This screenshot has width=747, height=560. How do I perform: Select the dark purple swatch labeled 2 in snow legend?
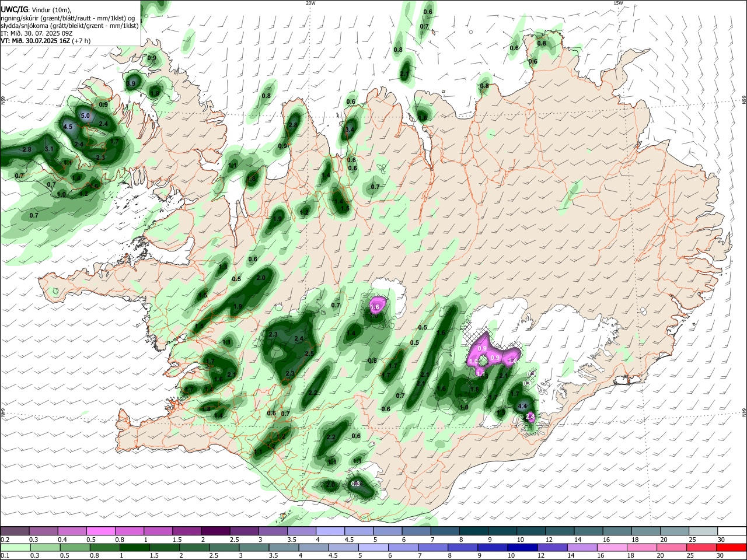(215, 531)
